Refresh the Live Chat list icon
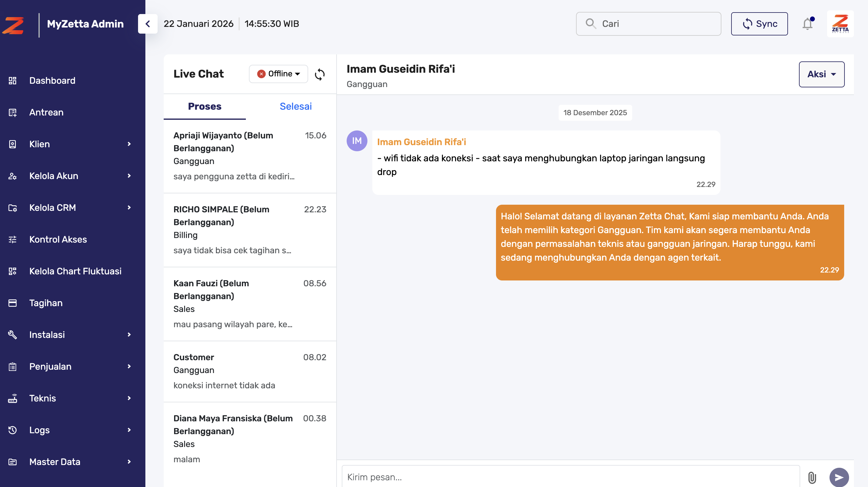The width and height of the screenshot is (868, 487). point(319,74)
